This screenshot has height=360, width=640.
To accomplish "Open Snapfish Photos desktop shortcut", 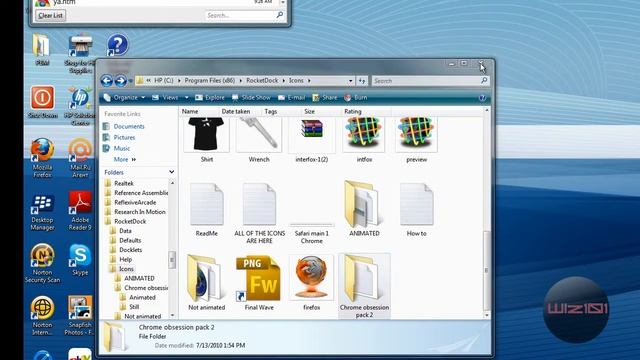I will (x=80, y=316).
